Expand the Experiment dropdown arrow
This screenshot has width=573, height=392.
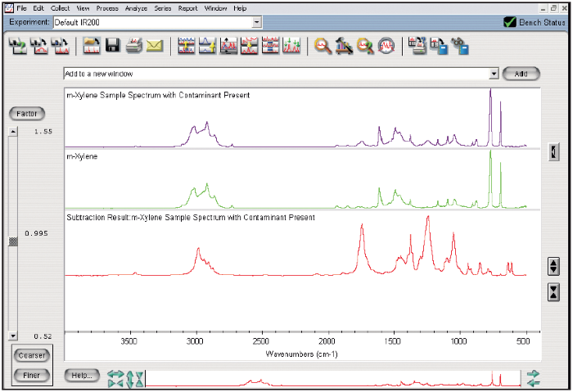click(257, 22)
